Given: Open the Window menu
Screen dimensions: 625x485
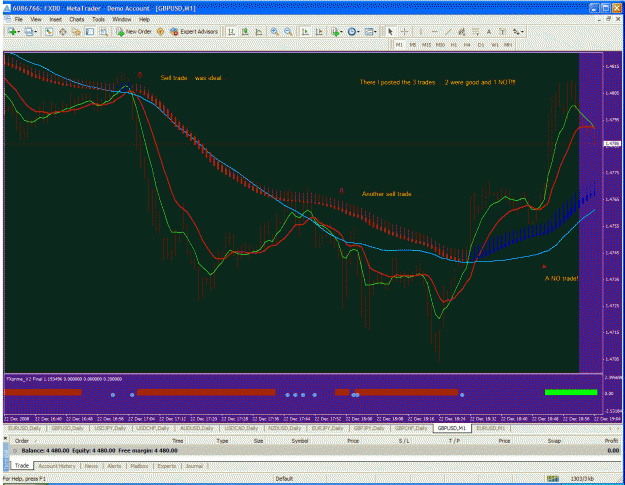Looking at the screenshot, I should pos(122,19).
